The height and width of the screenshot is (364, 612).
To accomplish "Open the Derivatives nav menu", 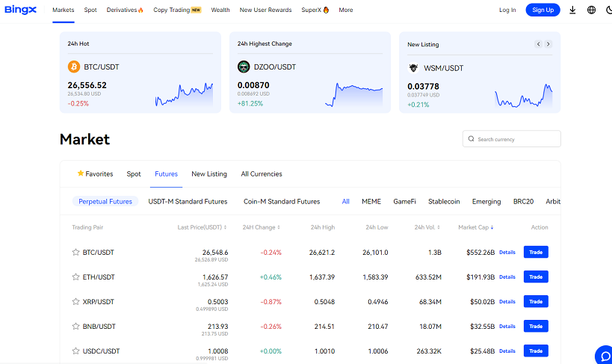I will 125,10.
